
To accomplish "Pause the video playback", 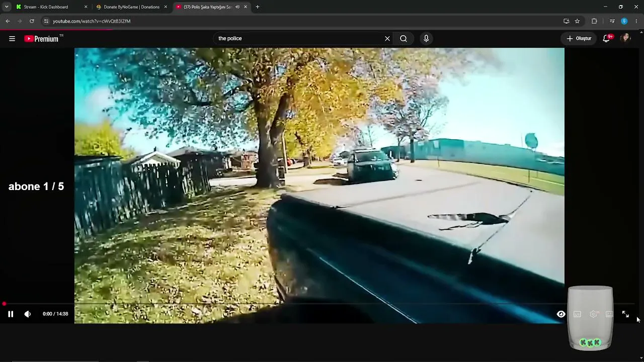I will 11,314.
